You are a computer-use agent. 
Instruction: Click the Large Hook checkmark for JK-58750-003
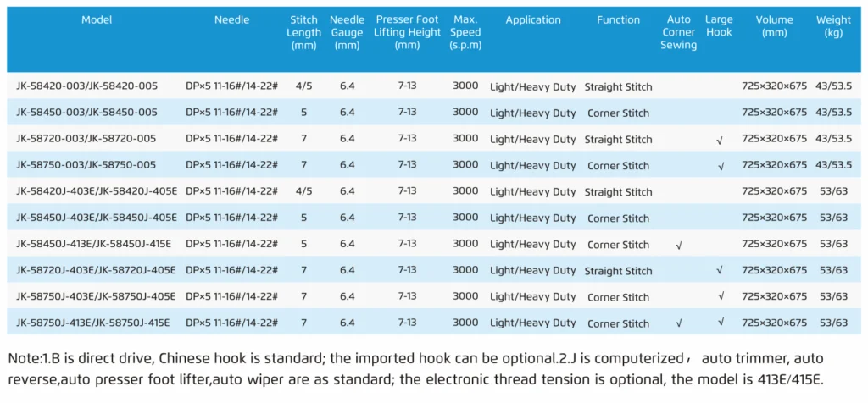[x=720, y=167]
